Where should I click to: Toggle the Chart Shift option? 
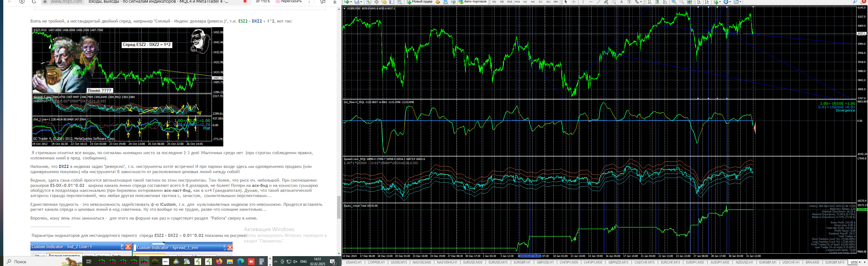click(707, 2)
